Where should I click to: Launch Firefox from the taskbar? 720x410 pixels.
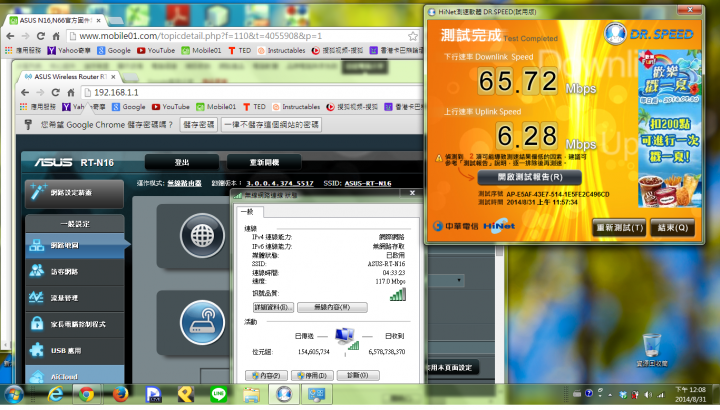point(120,394)
